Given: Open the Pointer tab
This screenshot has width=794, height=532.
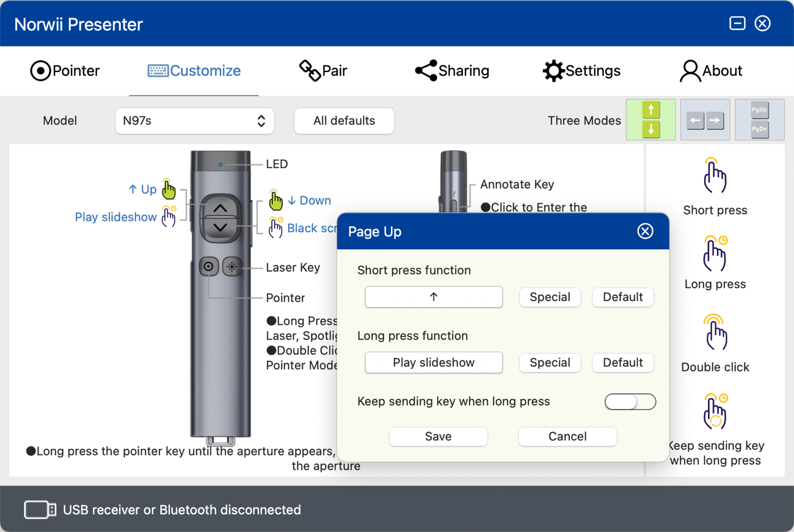Looking at the screenshot, I should point(65,71).
